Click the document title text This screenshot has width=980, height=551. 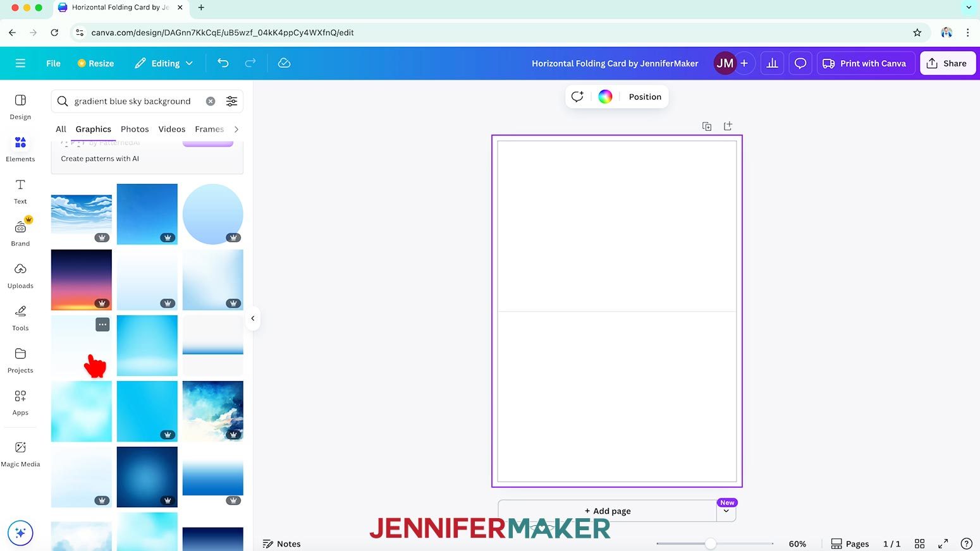pos(615,63)
